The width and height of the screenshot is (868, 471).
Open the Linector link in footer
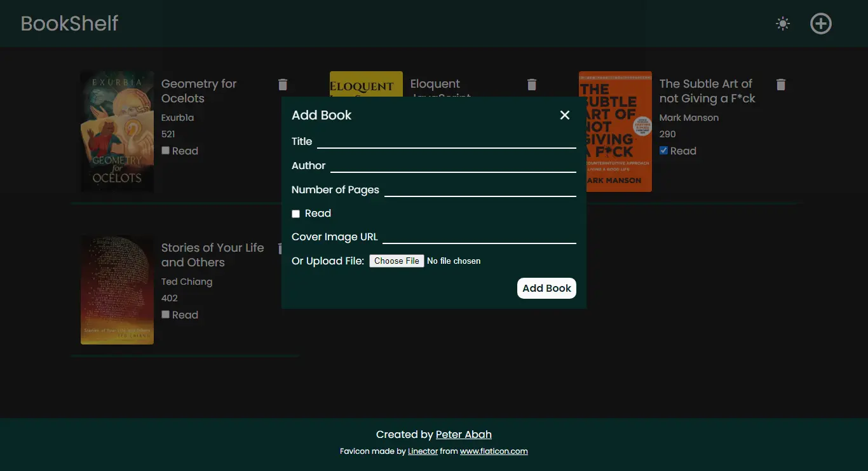423,451
